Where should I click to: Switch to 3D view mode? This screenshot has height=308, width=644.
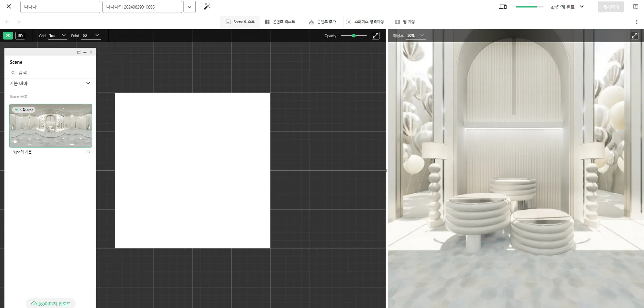click(20, 36)
